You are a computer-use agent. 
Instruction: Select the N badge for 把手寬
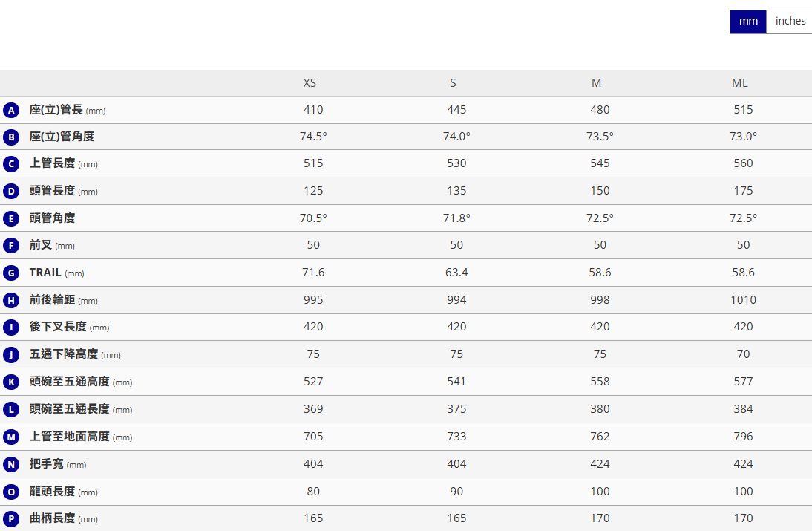[x=10, y=465]
